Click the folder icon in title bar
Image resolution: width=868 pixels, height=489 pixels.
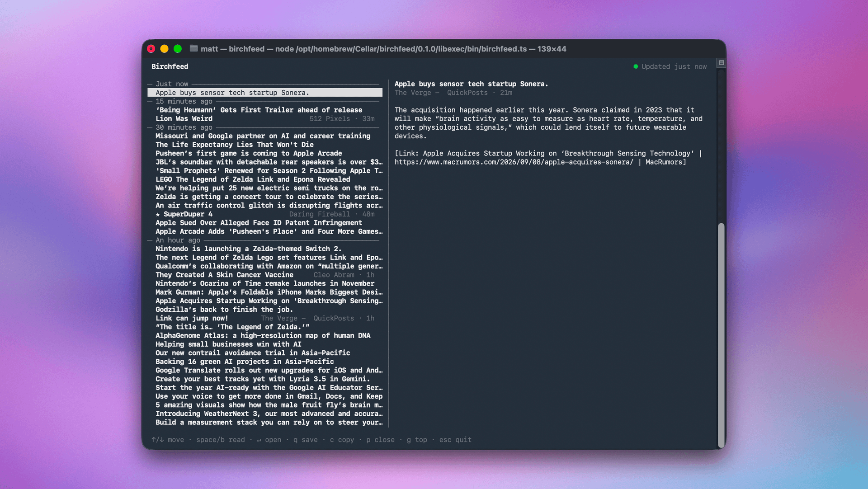point(193,48)
